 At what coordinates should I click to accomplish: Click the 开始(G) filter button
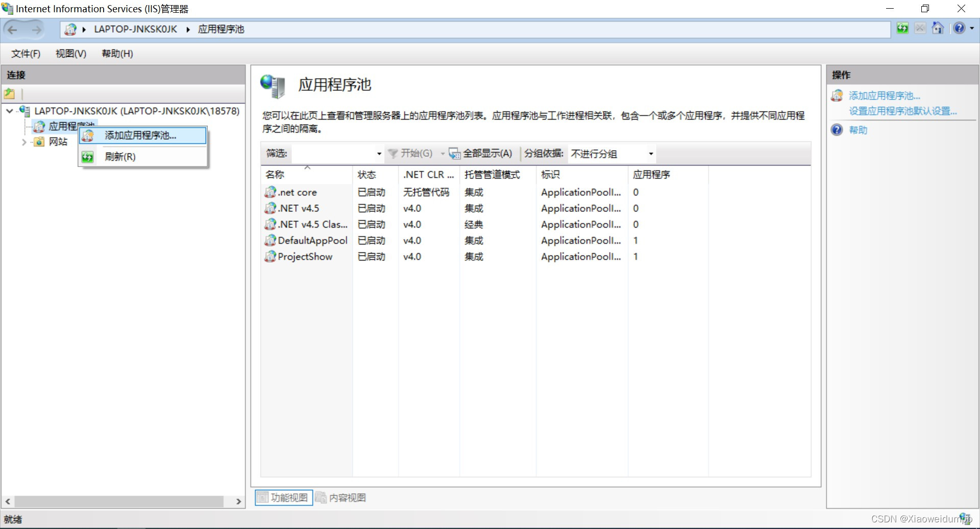tap(410, 153)
